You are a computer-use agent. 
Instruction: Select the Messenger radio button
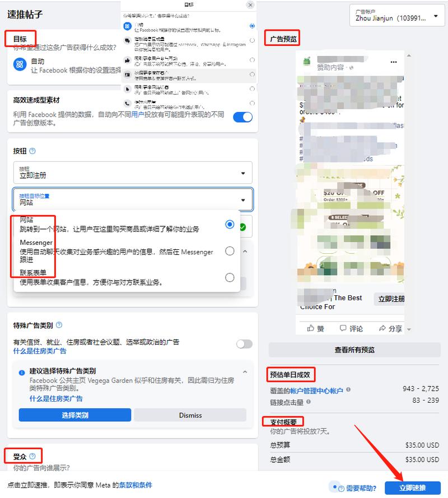point(230,251)
